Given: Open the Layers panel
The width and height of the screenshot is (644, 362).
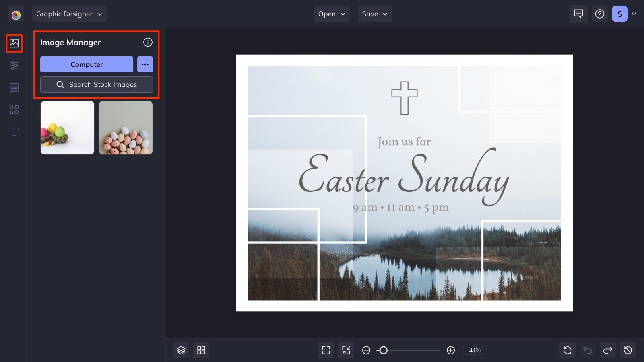Looking at the screenshot, I should pos(181,350).
